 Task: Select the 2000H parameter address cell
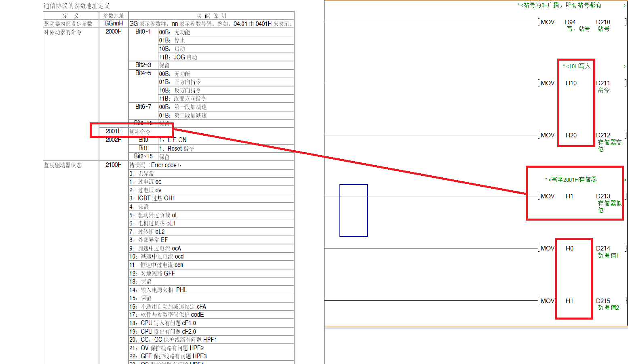tap(114, 32)
